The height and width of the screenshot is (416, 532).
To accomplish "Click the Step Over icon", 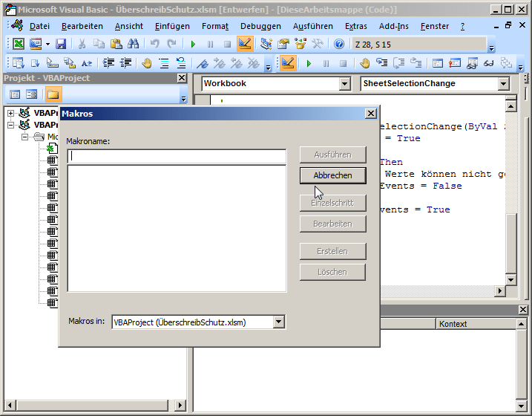I will point(399,63).
